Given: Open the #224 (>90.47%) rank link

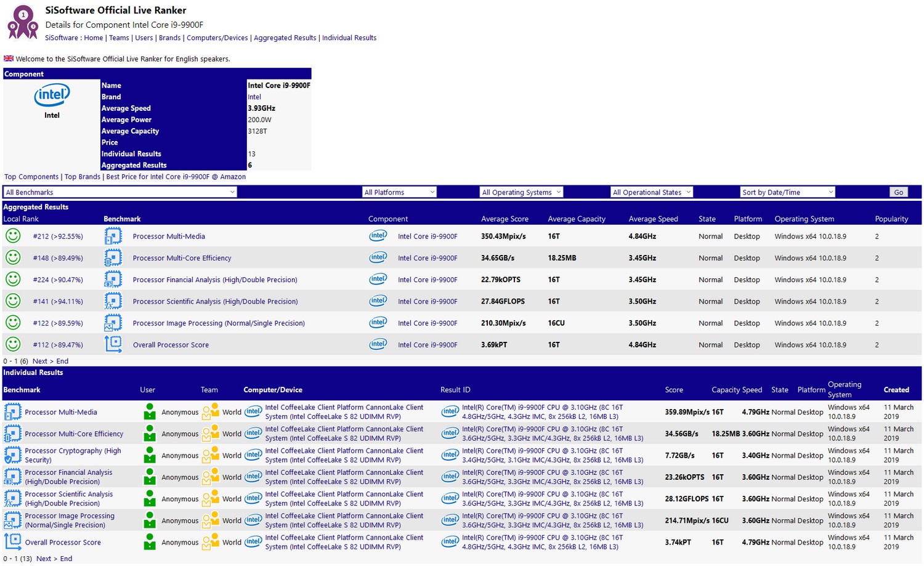Looking at the screenshot, I should 58,280.
